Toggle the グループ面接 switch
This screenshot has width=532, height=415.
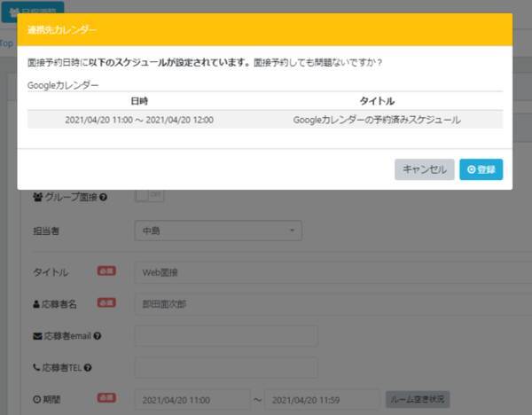click(x=149, y=195)
